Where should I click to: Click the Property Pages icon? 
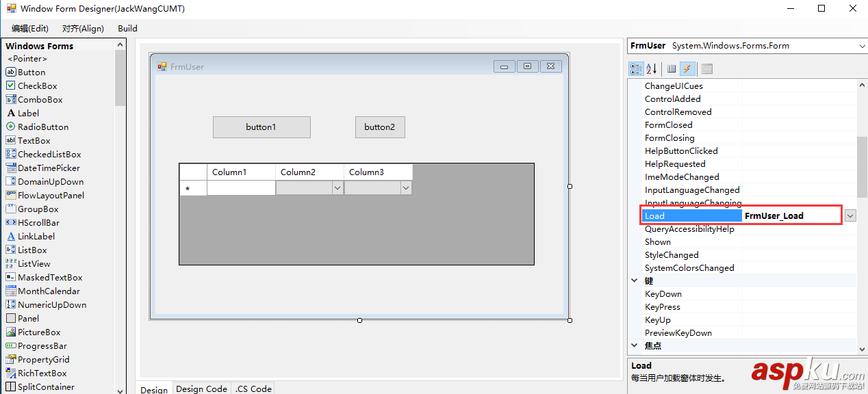click(707, 68)
